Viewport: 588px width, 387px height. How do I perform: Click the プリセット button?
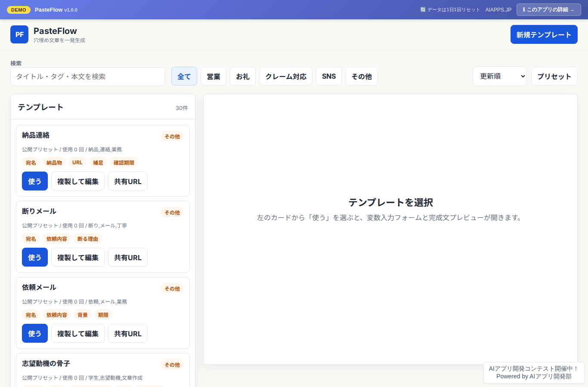(554, 76)
